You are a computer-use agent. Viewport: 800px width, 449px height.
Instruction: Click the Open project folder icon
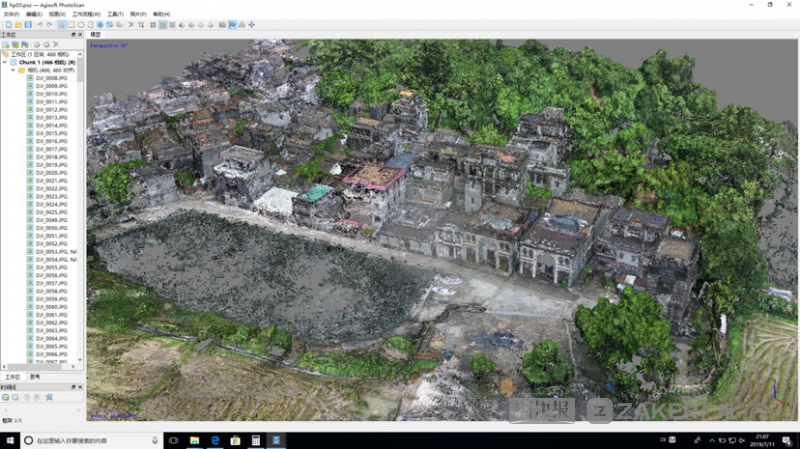[16, 24]
